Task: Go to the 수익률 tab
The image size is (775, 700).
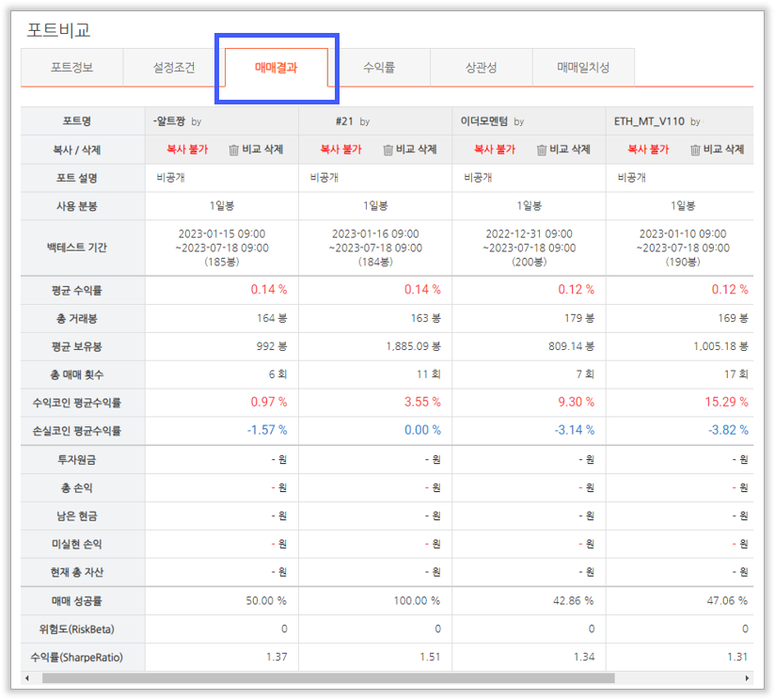Action: coord(378,68)
